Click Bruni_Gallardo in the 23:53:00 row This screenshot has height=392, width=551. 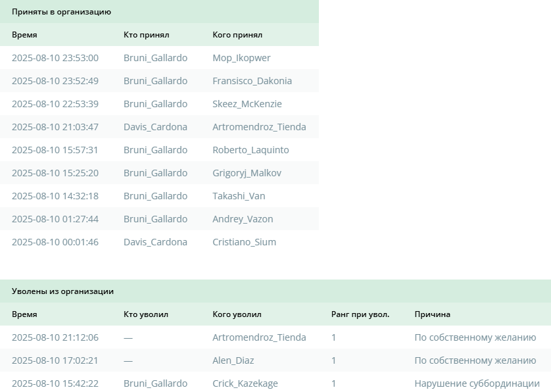tap(155, 58)
